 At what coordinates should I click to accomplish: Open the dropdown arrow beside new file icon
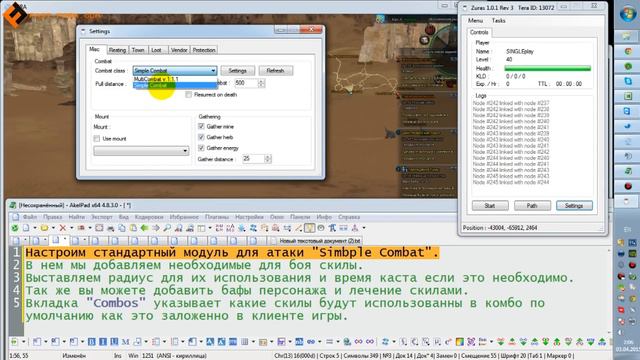(34, 228)
